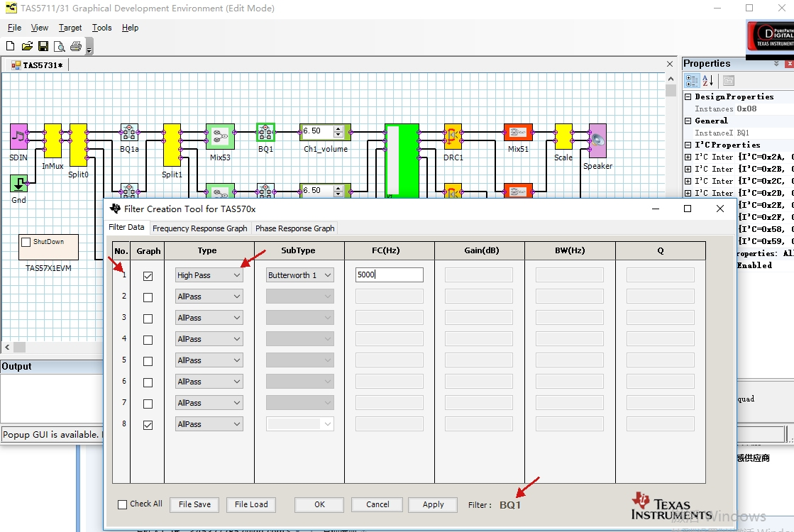
Task: Collapse the General properties section
Action: 688,121
